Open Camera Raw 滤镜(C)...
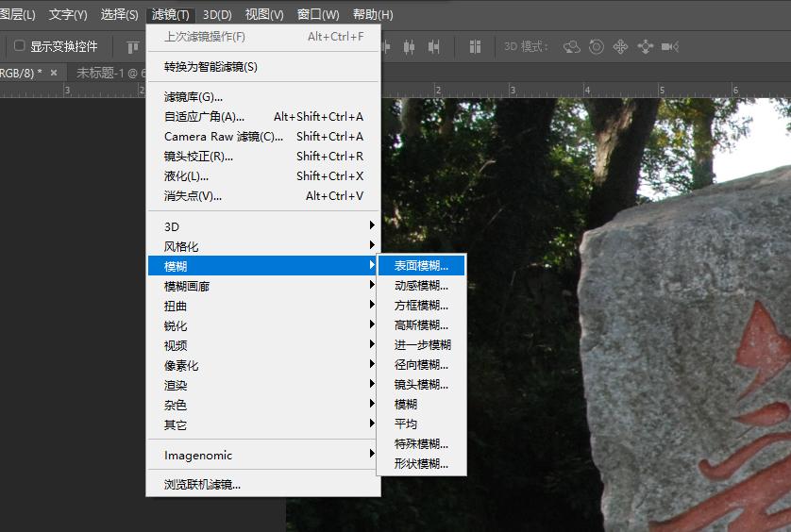 coord(263,136)
